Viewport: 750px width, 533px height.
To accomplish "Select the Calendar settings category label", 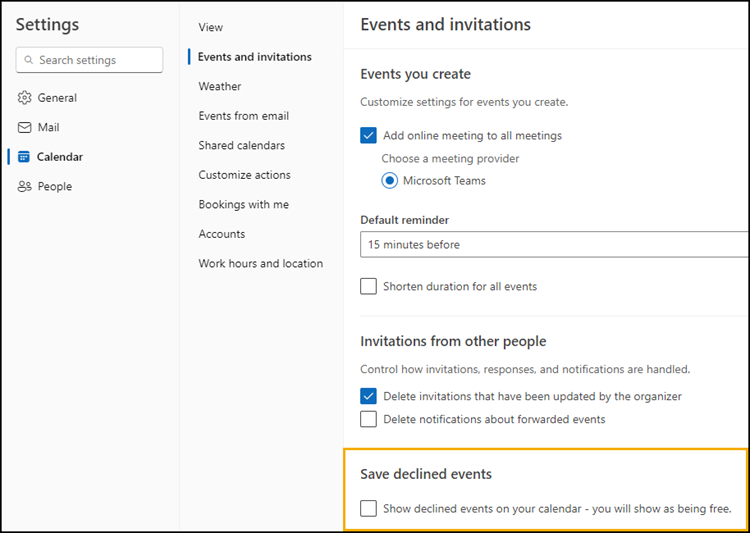I will [60, 156].
